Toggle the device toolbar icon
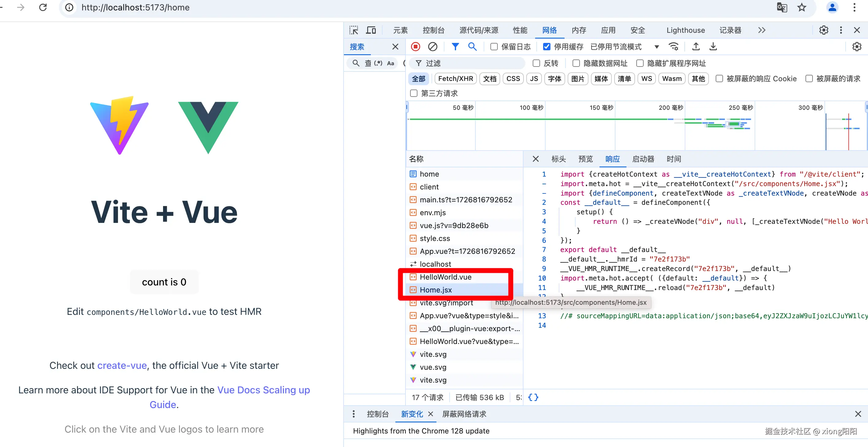The height and width of the screenshot is (447, 868). pos(371,30)
